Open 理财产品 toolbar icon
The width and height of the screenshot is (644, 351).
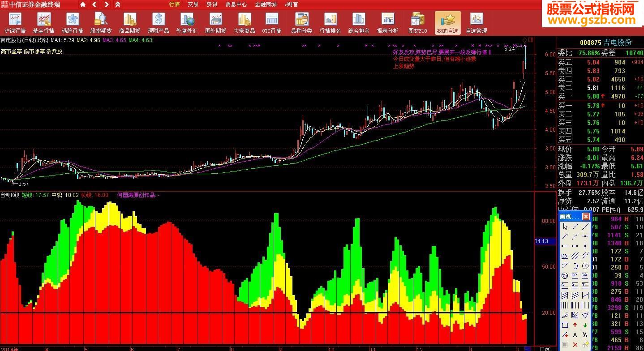(158, 23)
